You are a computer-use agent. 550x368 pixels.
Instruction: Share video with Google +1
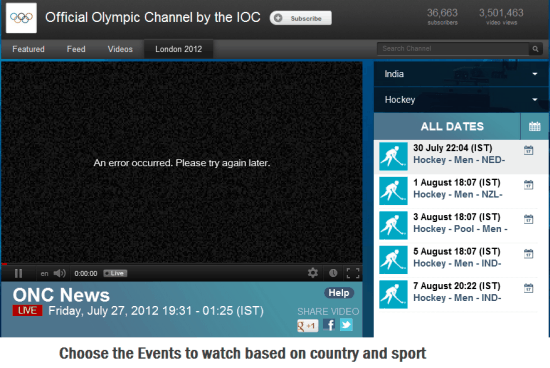(308, 326)
